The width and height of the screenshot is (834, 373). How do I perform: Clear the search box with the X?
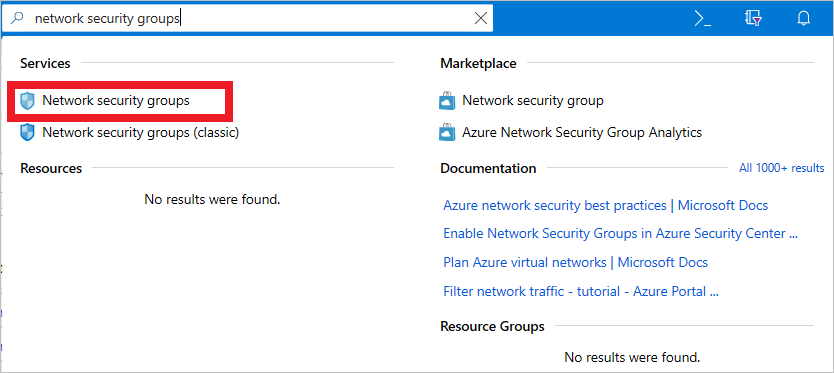(480, 19)
